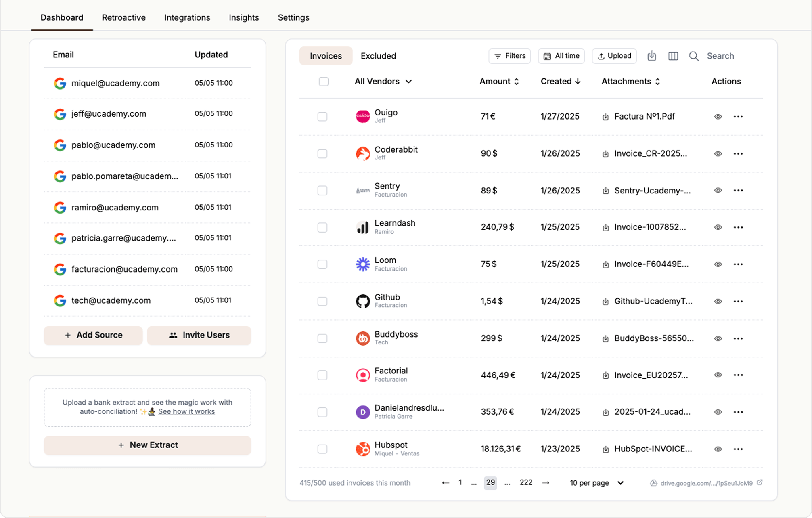Screen dimensions: 812x518
Task: Download the Factura Nº1.Pdf attachment
Action: 605,116
